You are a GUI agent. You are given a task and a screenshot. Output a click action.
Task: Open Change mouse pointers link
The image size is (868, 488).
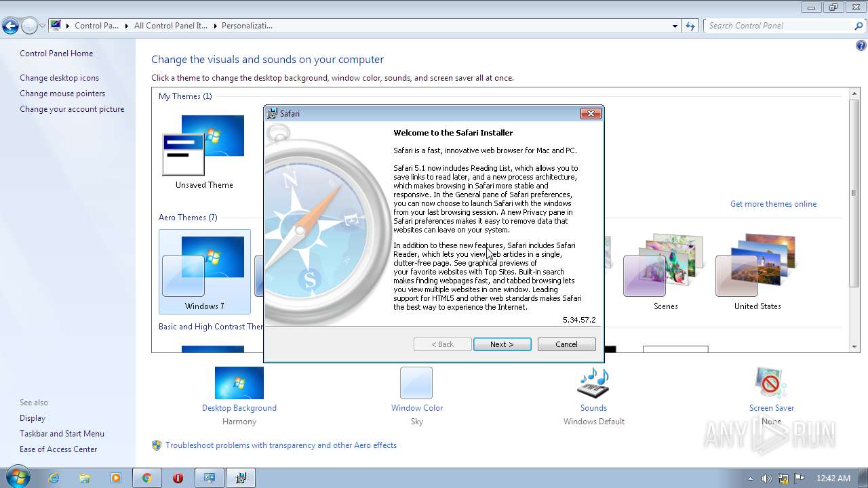pyautogui.click(x=62, y=94)
